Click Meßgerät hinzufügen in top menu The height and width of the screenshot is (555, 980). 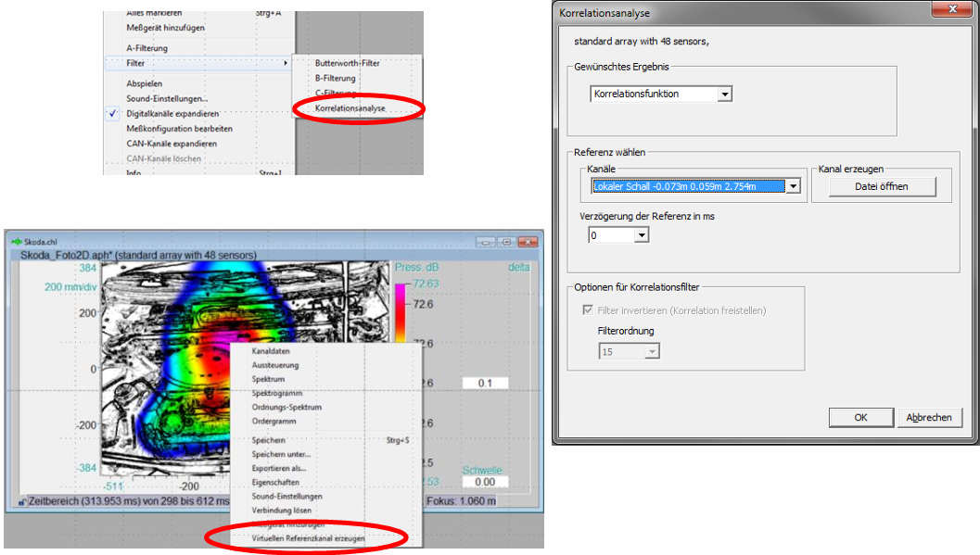(165, 28)
